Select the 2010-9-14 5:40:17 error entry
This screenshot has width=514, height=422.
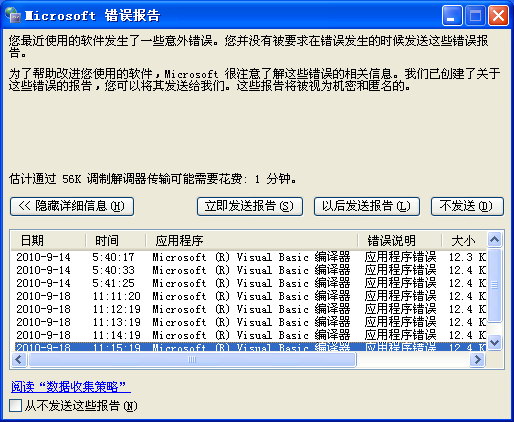[x=251, y=257]
